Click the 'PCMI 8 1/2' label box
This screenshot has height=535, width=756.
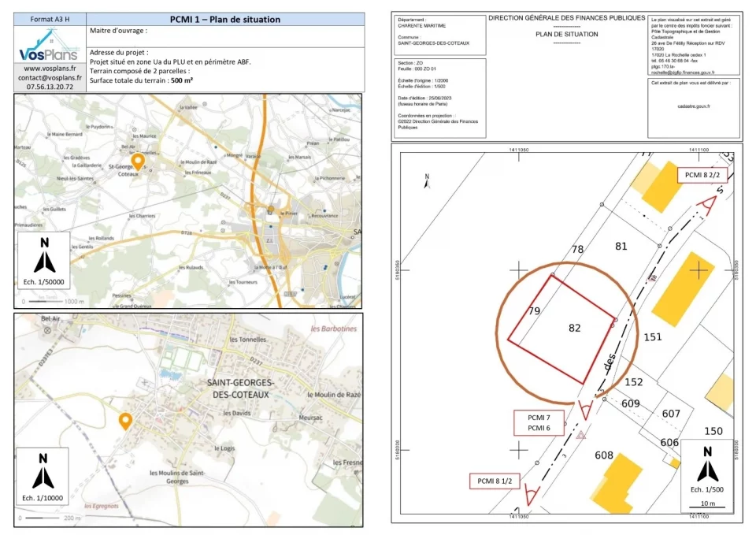495,481
